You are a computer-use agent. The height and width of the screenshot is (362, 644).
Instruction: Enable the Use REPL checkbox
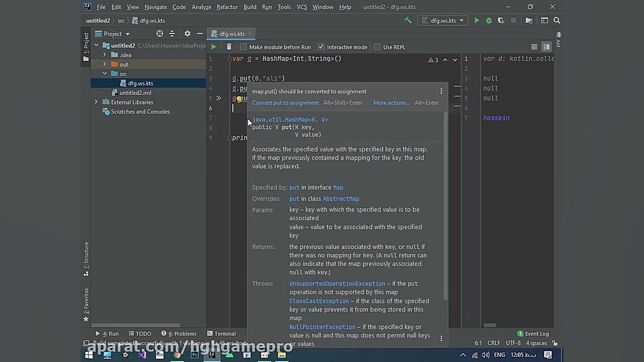(377, 47)
